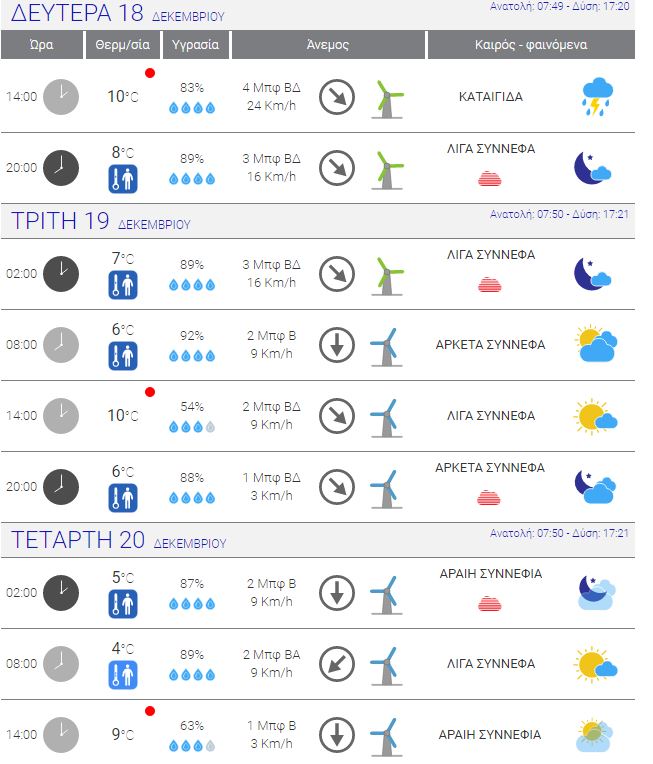The width and height of the screenshot is (653, 764).
Task: Click the red dot next to Monday 10°C
Action: coord(150,73)
